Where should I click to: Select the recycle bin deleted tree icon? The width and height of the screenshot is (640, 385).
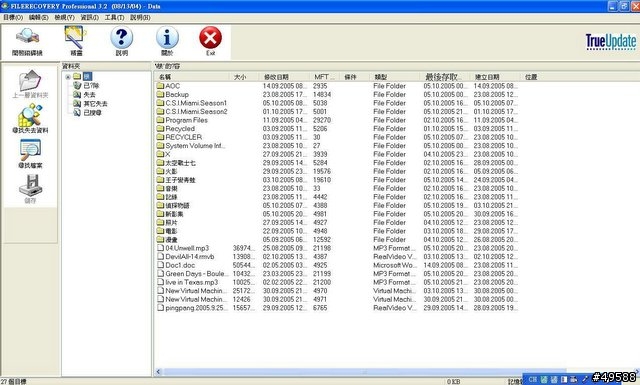77,85
